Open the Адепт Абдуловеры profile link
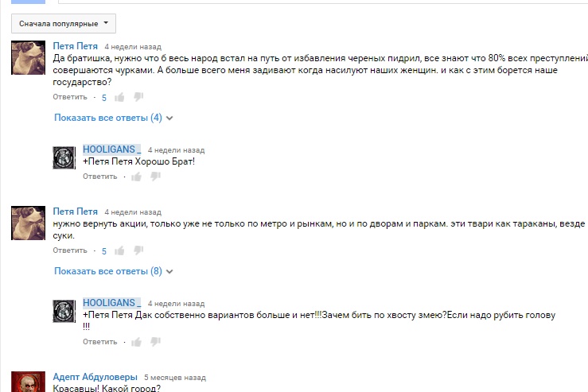This screenshot has width=588, height=392. pos(95,377)
